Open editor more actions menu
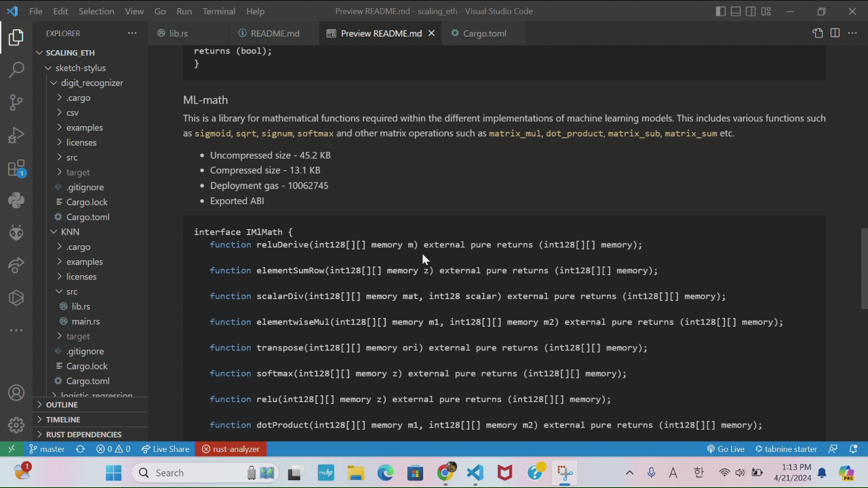 [852, 33]
